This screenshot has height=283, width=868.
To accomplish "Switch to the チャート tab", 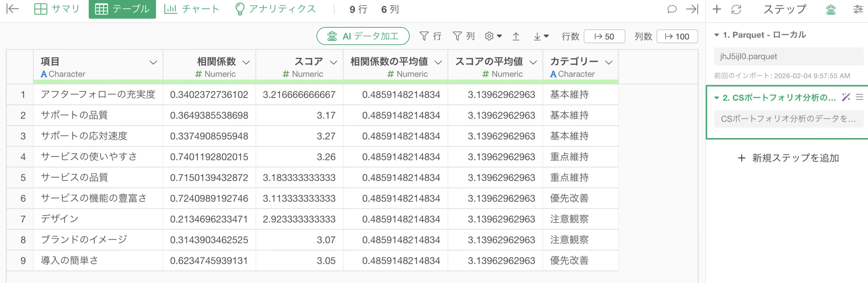I will 191,9.
